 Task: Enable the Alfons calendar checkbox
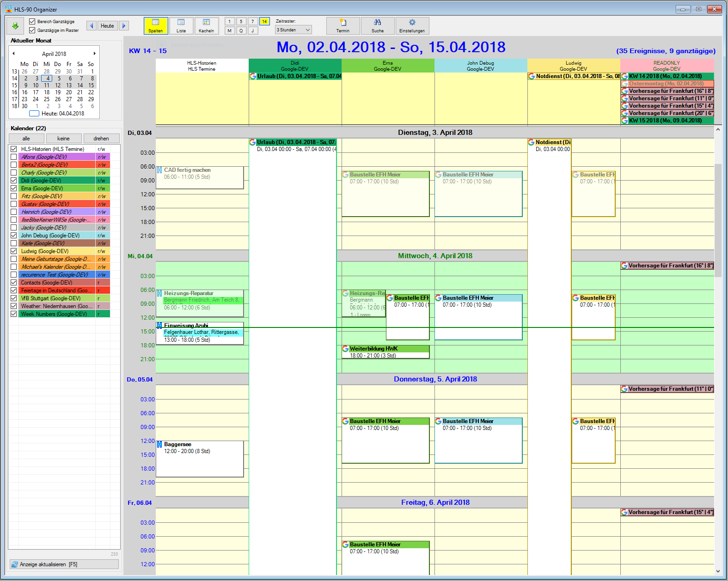coord(14,157)
